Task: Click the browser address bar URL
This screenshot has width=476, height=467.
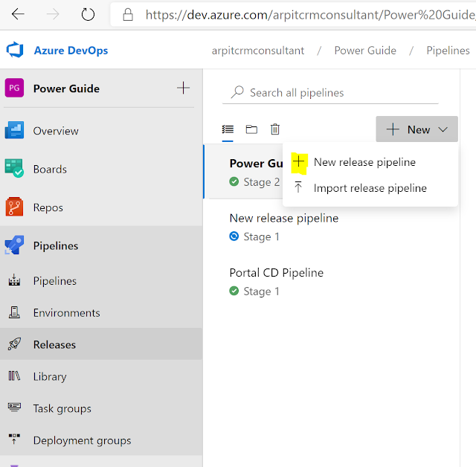Action: (x=310, y=15)
